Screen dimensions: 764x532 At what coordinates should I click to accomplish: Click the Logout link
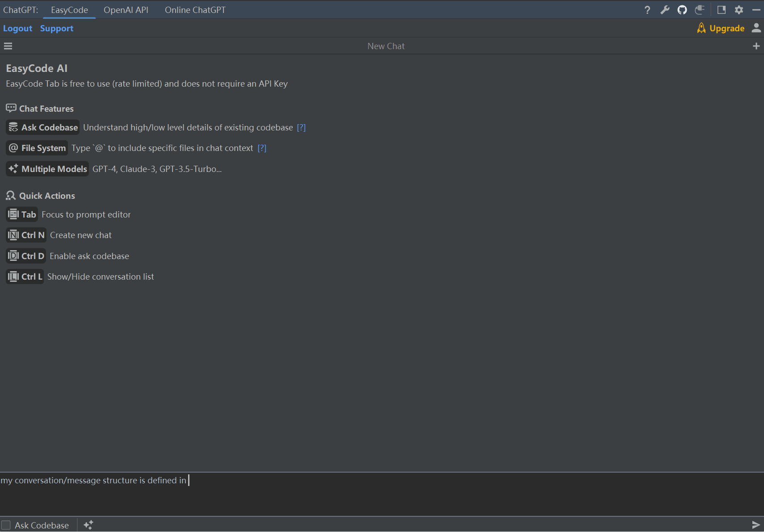17,28
